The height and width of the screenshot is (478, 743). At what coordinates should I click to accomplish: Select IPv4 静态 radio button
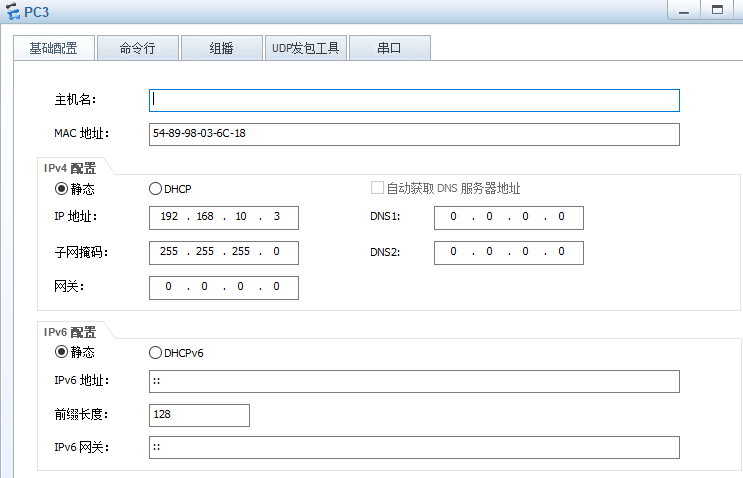61,189
